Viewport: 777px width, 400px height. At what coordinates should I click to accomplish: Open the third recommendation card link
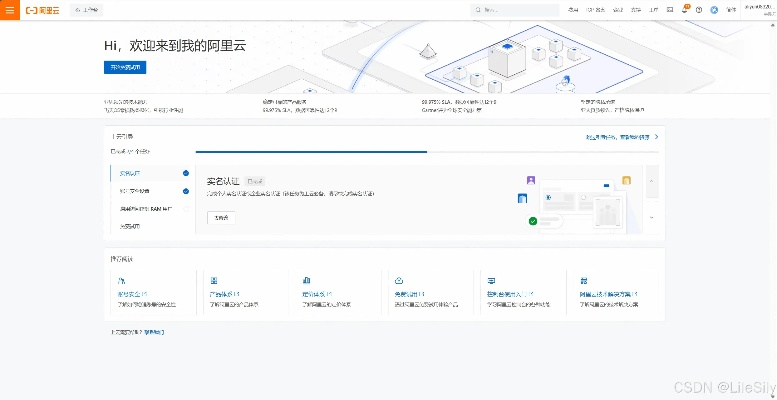point(317,294)
